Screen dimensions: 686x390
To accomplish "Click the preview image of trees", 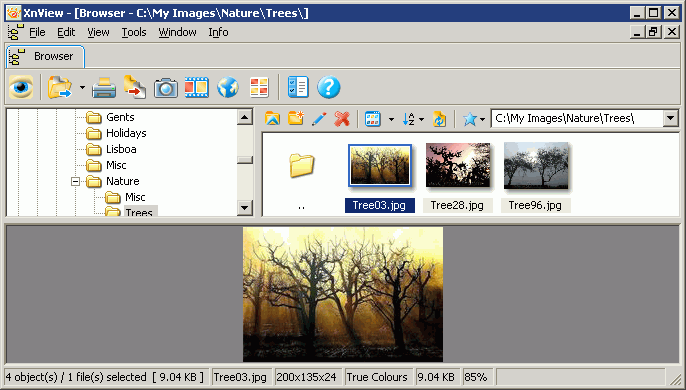I will point(343,294).
